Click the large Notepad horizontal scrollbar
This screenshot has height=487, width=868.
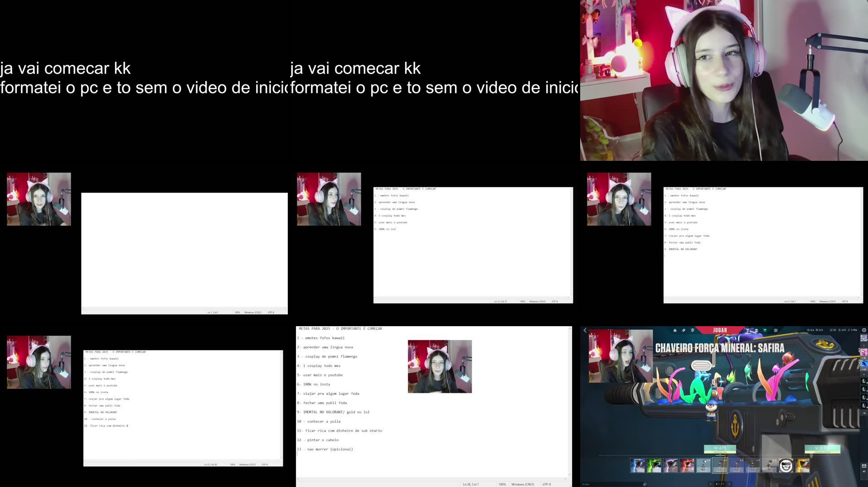tap(431, 479)
